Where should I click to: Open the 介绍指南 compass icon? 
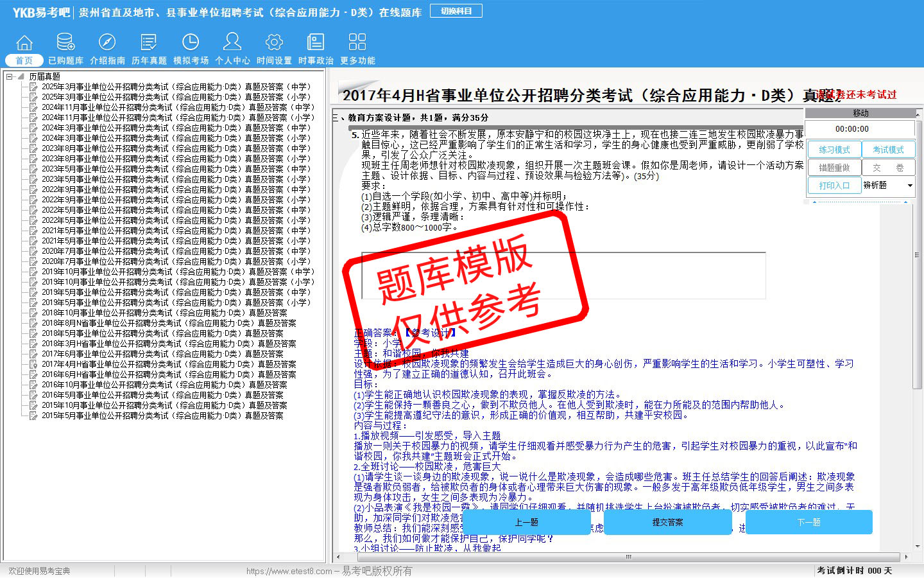pyautogui.click(x=107, y=43)
